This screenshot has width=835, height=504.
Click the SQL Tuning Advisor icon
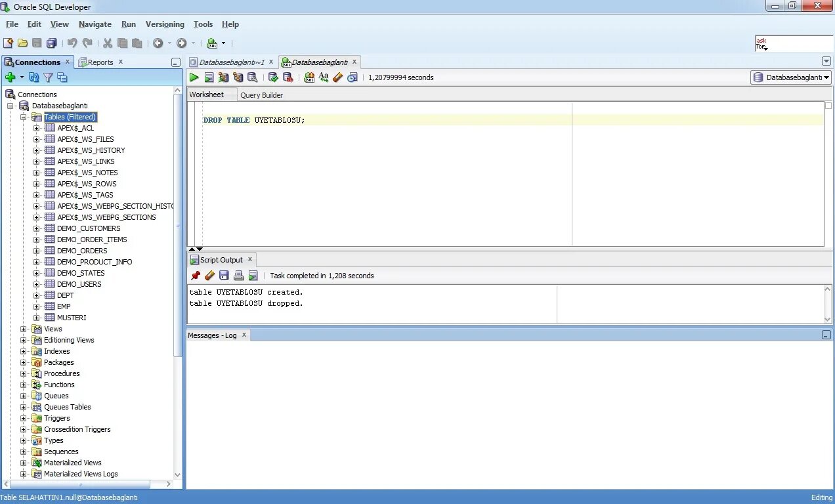pos(252,77)
